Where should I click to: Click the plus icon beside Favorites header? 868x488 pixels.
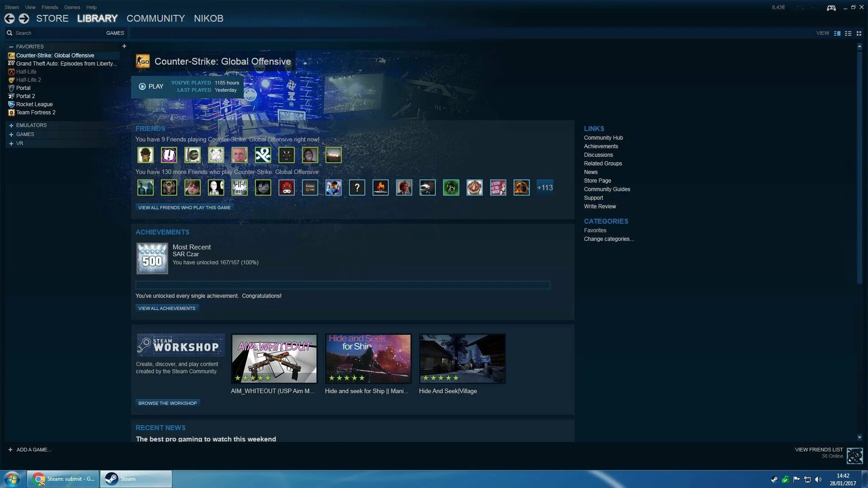[x=124, y=46]
